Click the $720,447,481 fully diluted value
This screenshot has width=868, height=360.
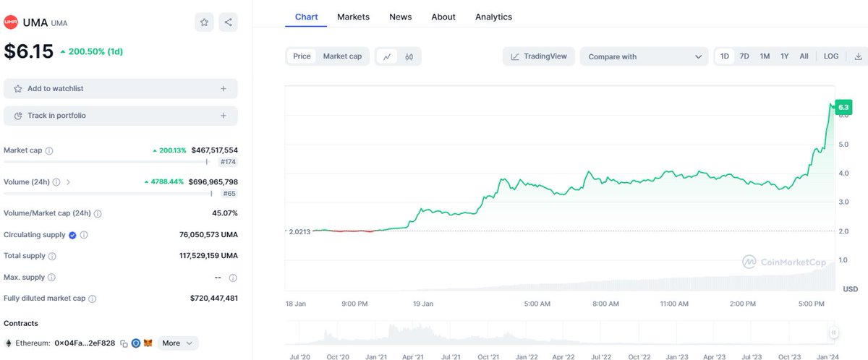pyautogui.click(x=214, y=298)
